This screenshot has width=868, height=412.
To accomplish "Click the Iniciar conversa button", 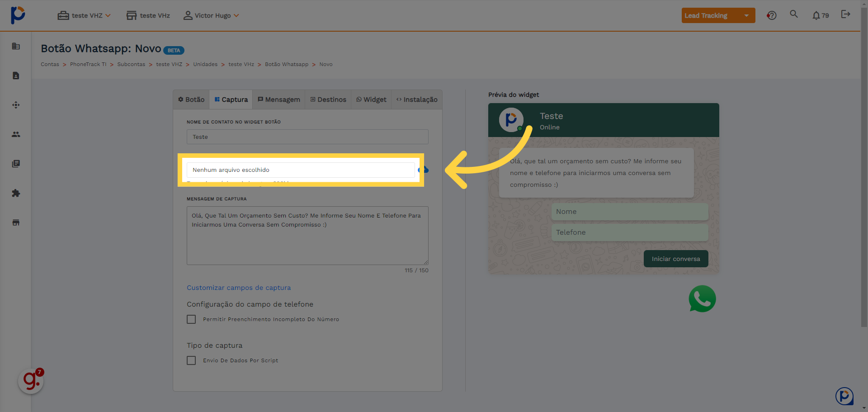I will pos(676,259).
